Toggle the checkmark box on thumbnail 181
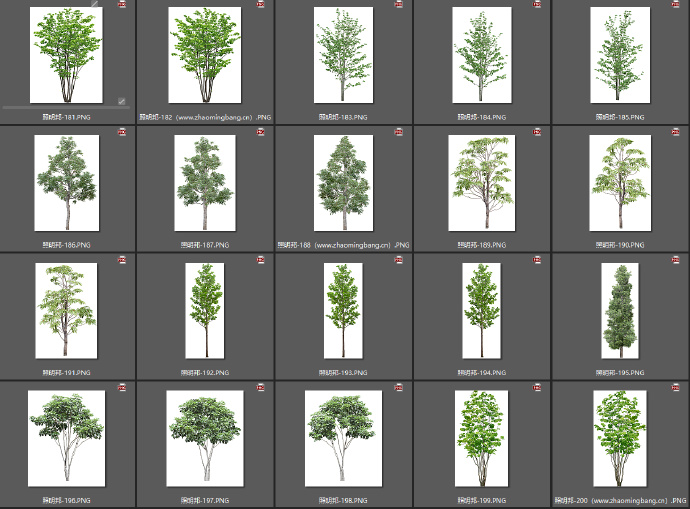This screenshot has width=690, height=509. 122,101
